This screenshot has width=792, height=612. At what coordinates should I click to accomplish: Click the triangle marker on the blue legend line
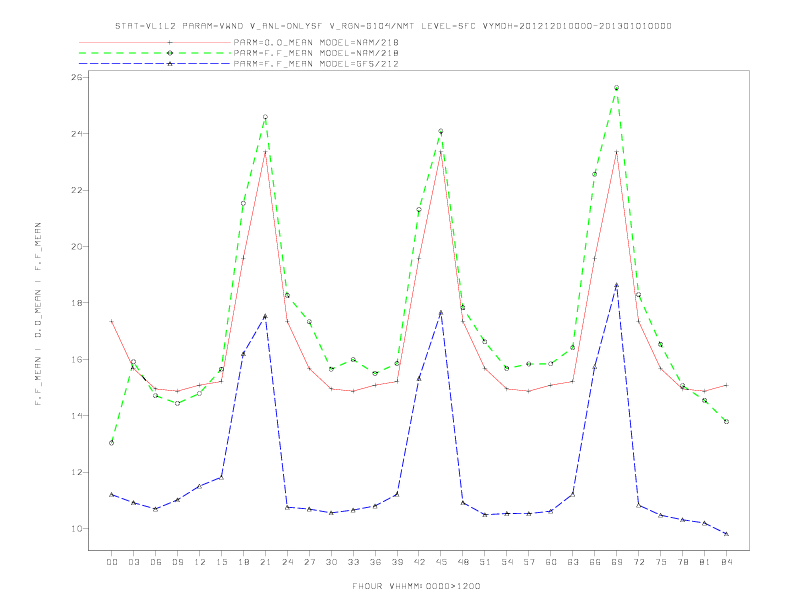tap(170, 64)
